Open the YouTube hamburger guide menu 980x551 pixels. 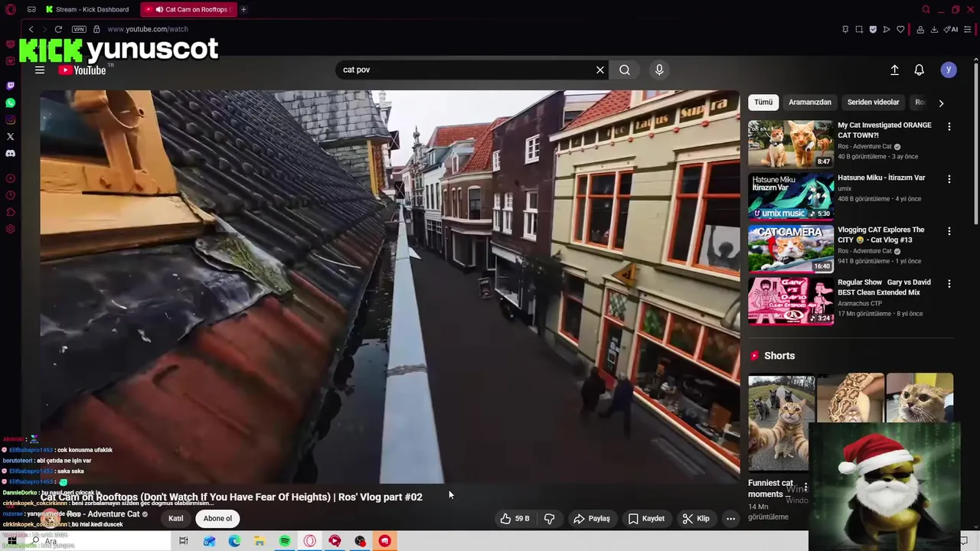40,70
